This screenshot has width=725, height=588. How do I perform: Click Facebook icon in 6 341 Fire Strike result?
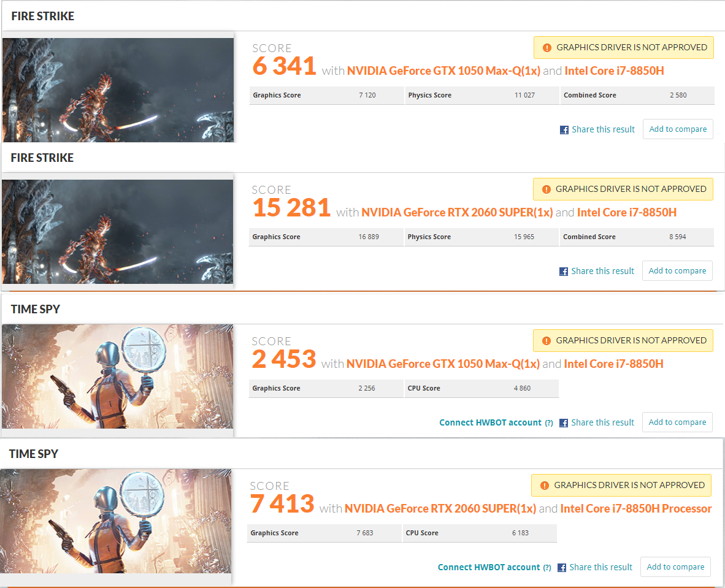(x=564, y=130)
